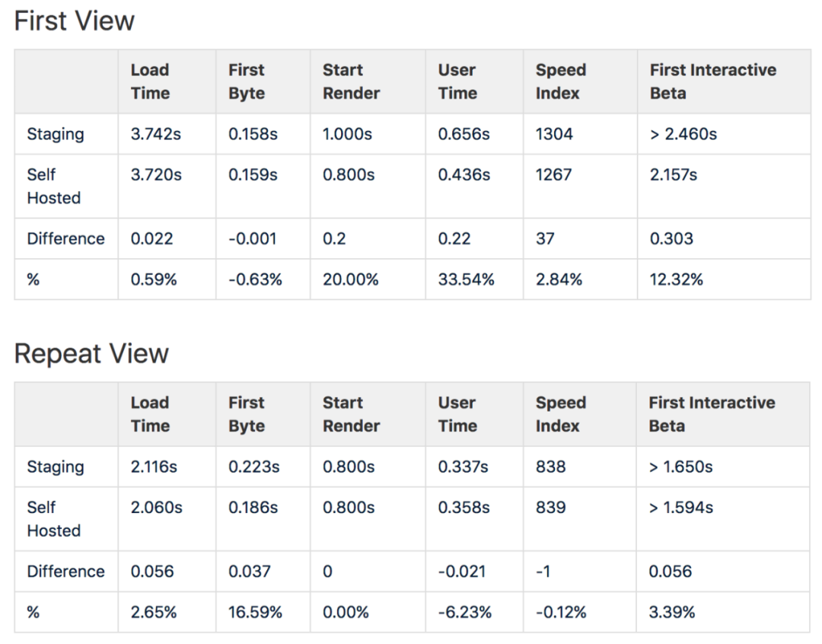The height and width of the screenshot is (644, 822).
Task: Select the 0.436s Self Hosted user time
Action: (x=464, y=175)
